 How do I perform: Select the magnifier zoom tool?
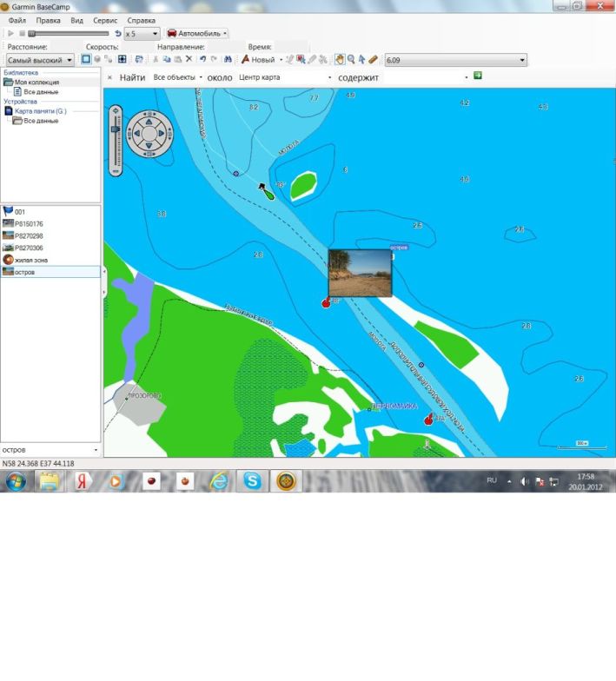pos(351,60)
